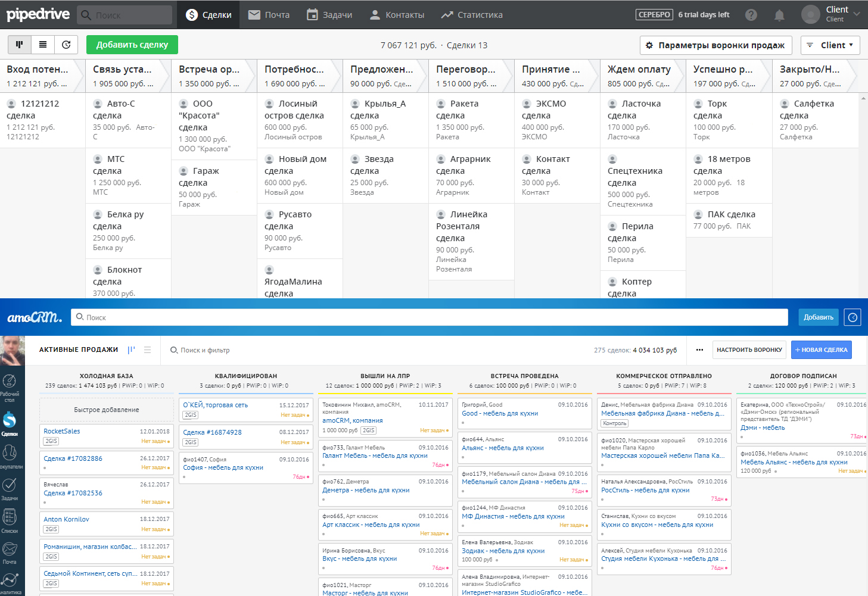The image size is (868, 596).
Task: Open Параметры воронки продаж settings
Action: [716, 45]
